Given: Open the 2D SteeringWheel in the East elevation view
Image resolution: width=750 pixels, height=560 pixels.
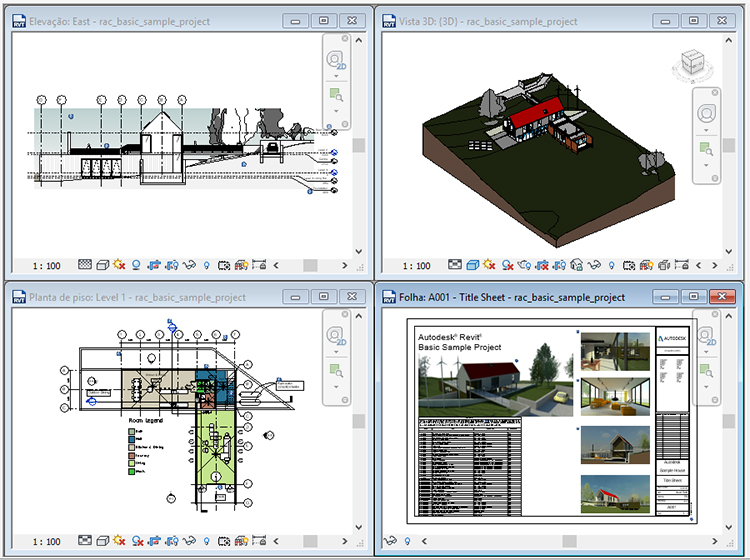Looking at the screenshot, I should tap(336, 60).
